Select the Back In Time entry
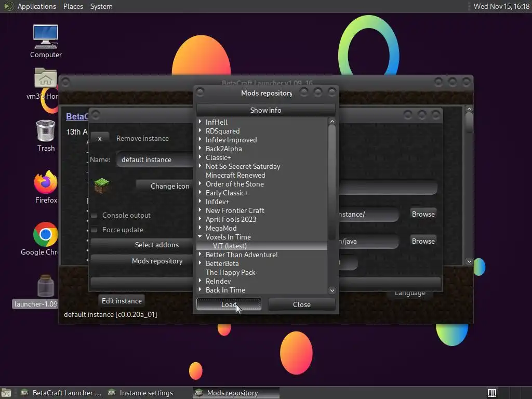The height and width of the screenshot is (399, 532). [x=225, y=290]
